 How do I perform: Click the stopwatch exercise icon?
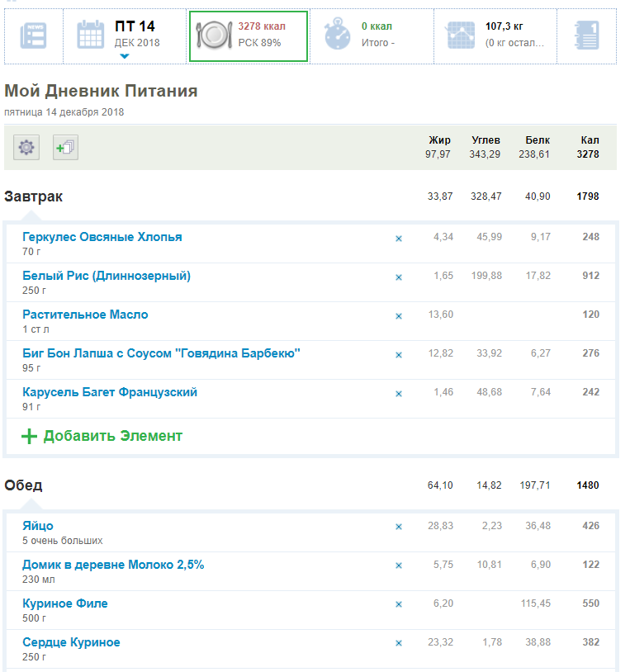coord(337,35)
